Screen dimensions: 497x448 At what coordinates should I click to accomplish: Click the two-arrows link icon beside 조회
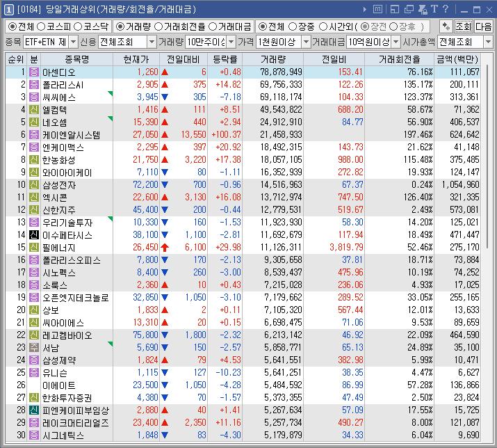tap(446, 26)
